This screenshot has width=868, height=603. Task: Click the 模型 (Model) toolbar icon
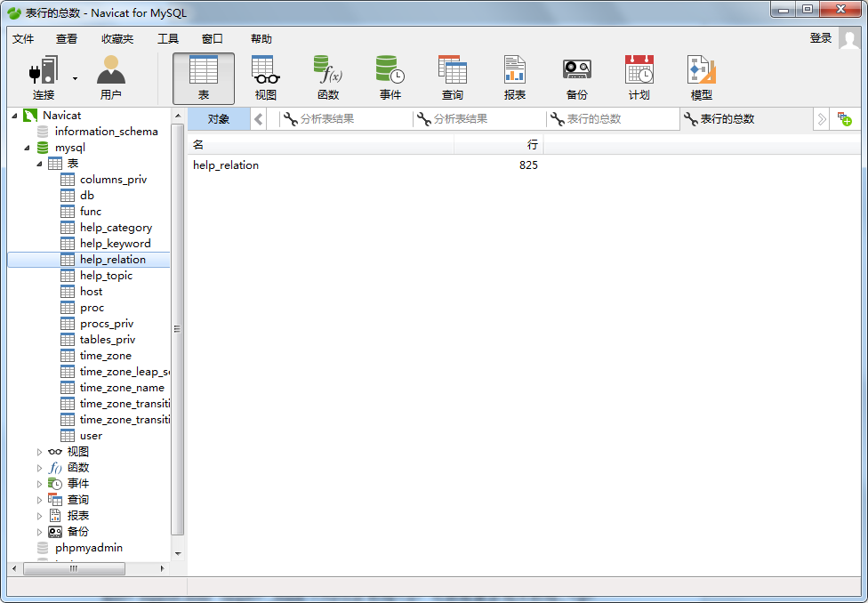pyautogui.click(x=702, y=76)
